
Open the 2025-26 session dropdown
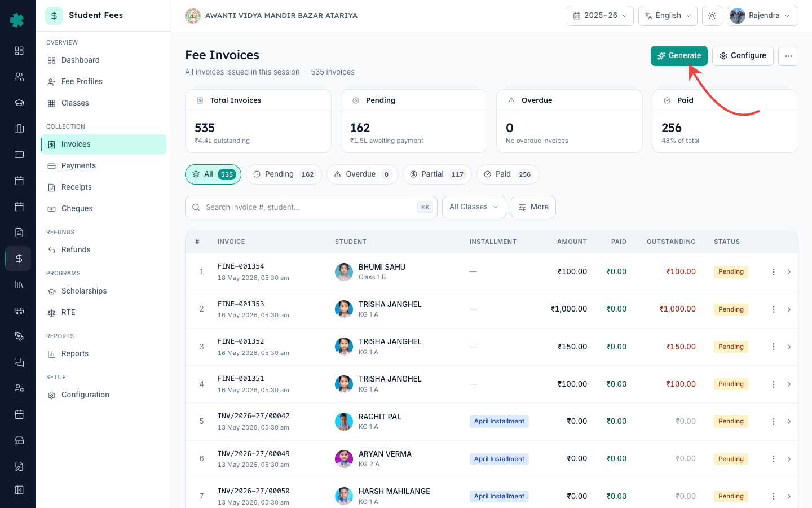pos(600,16)
